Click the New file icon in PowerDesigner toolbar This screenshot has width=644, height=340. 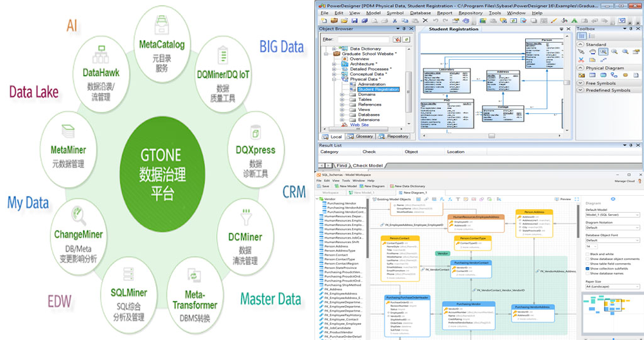323,21
